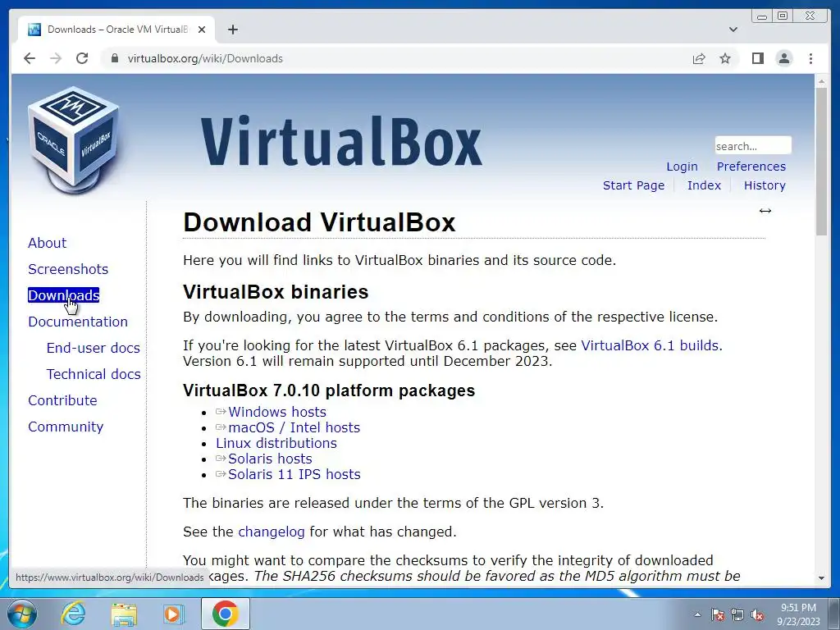Click the network tray icon
The width and height of the screenshot is (840, 630).
[x=737, y=614]
